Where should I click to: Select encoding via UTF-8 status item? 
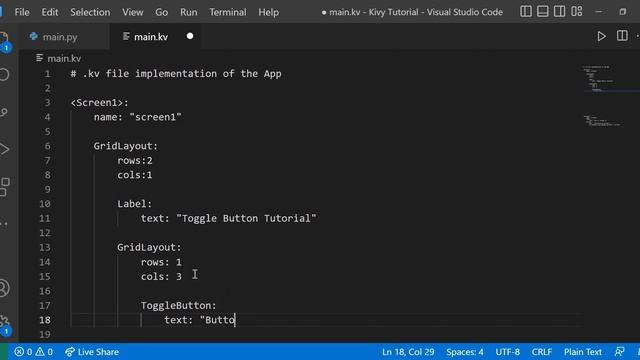point(507,352)
